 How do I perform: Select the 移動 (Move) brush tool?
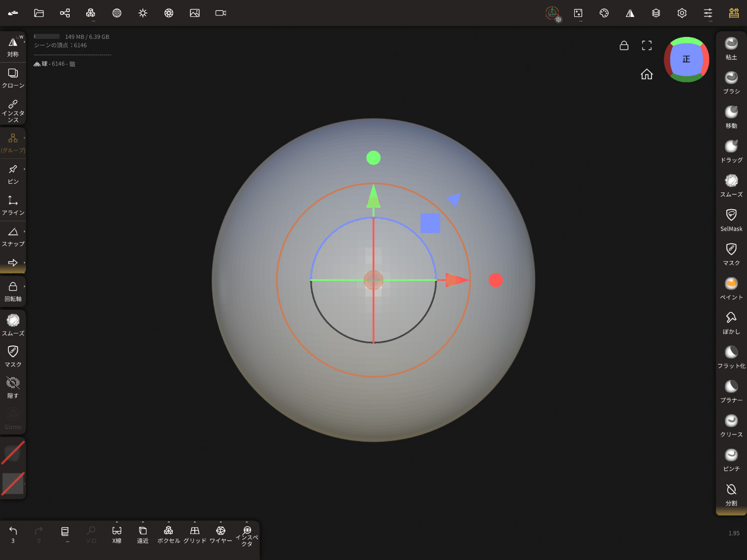tap(731, 117)
